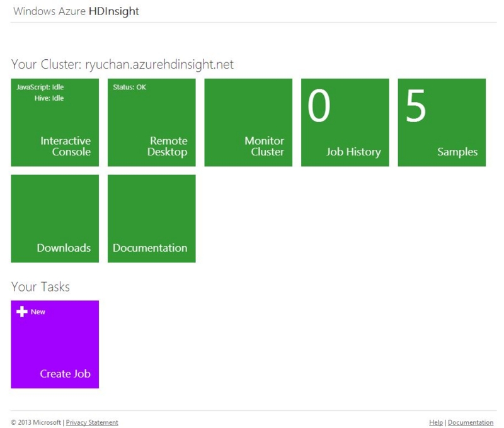Click the number 5 on Samples tile
Screen dimensions: 504x428
click(416, 106)
